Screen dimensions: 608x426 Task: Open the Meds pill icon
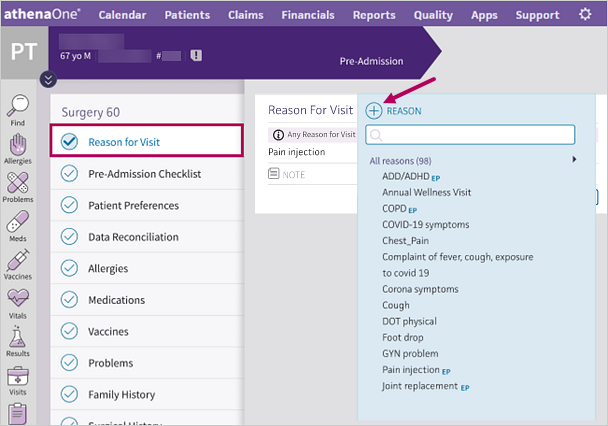coord(18,223)
